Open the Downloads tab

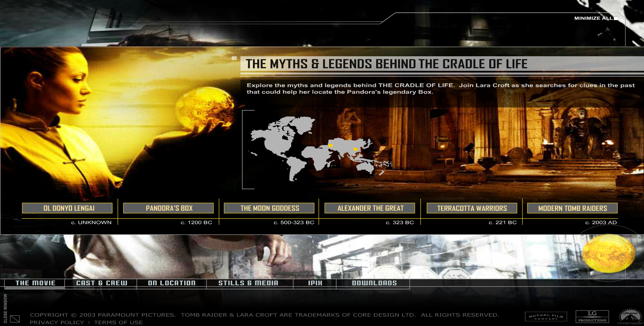tap(374, 283)
